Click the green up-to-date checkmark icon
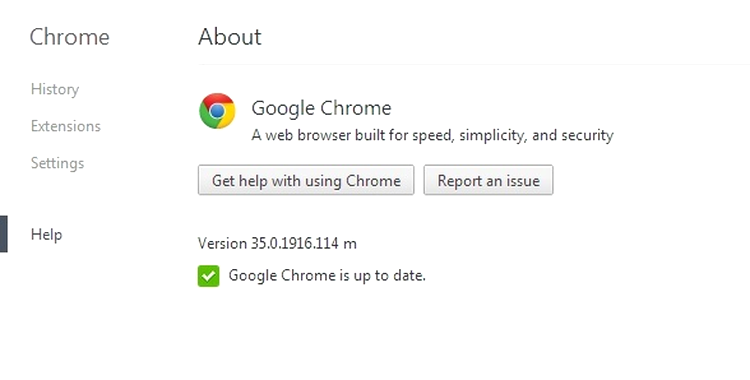 point(209,276)
